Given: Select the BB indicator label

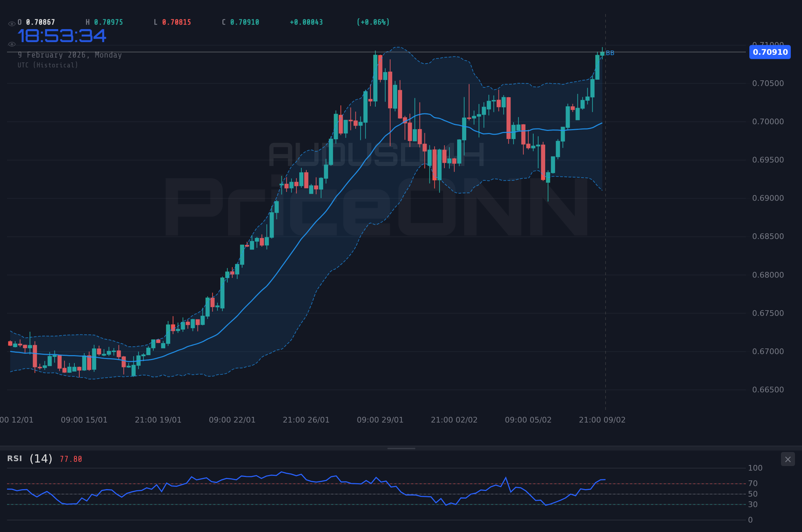Looking at the screenshot, I should (x=610, y=53).
